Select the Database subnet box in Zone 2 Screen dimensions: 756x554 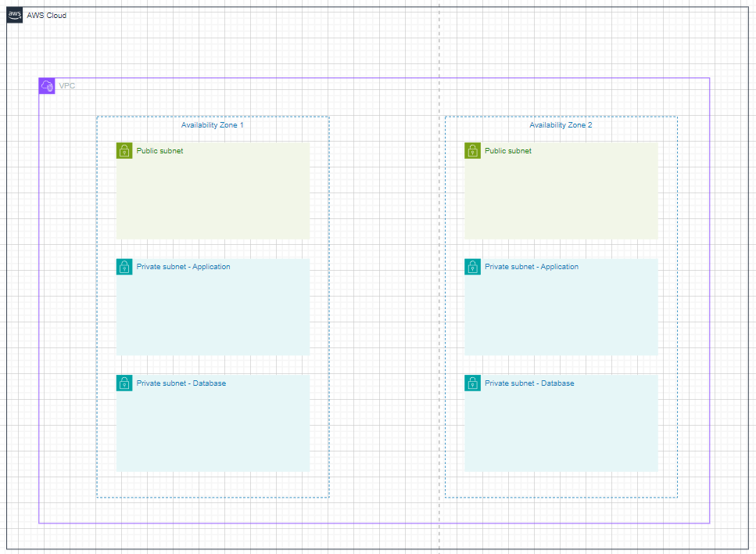pyautogui.click(x=561, y=423)
